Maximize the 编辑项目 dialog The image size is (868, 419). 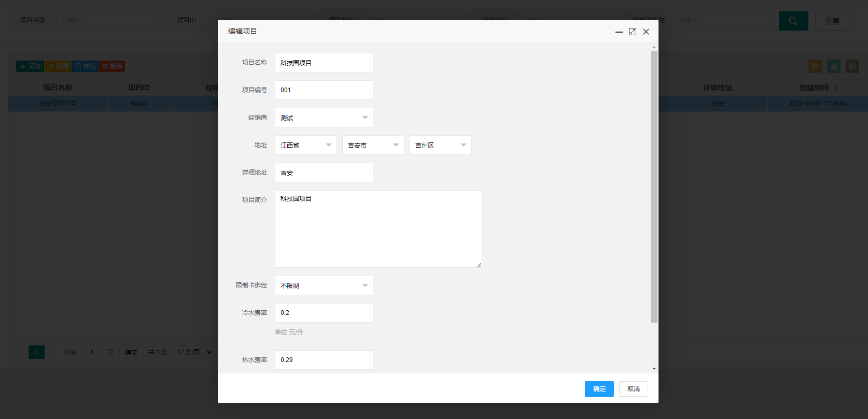(633, 32)
